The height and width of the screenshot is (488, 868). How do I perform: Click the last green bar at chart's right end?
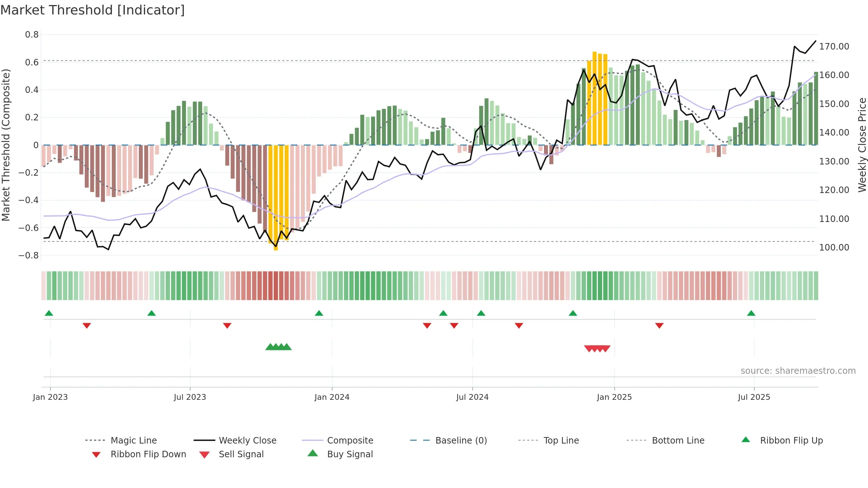816,108
